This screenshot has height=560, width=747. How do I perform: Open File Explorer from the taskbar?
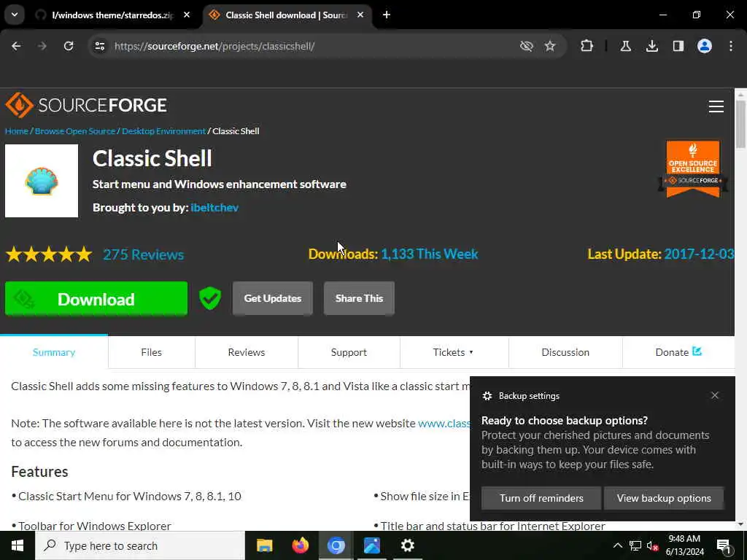264,545
